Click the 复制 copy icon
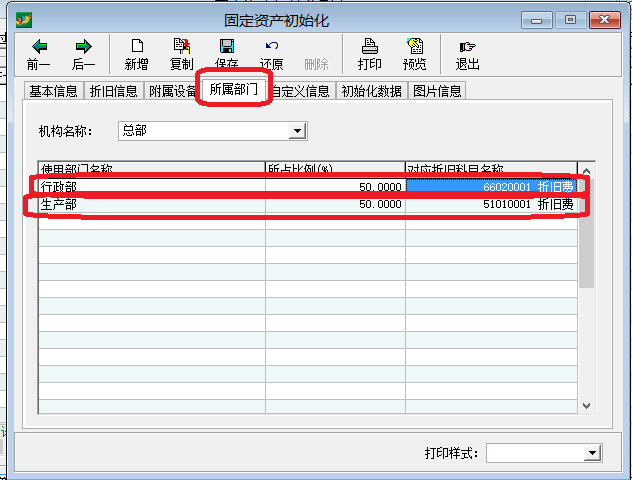Viewport: 632px width, 480px height. [x=182, y=54]
